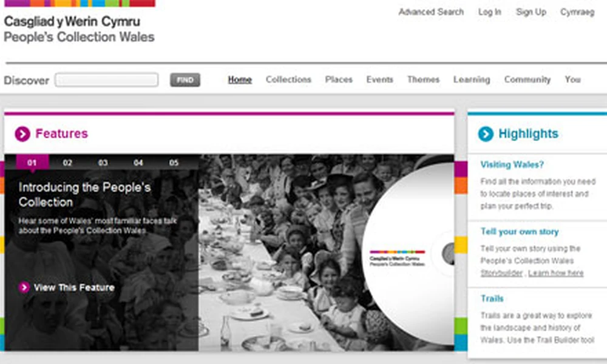Click the blue Highlights arrow icon

pos(486,134)
